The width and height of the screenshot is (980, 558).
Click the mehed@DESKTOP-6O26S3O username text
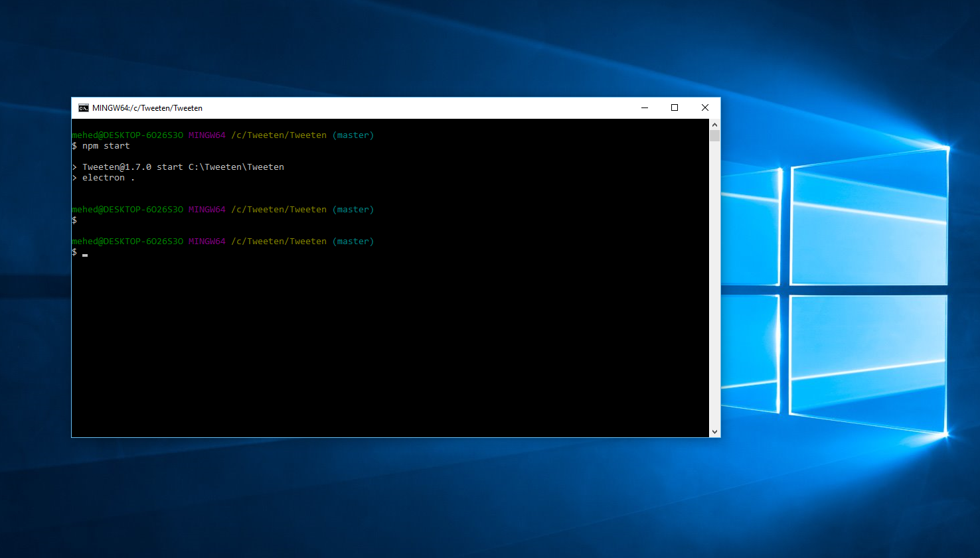coord(127,135)
